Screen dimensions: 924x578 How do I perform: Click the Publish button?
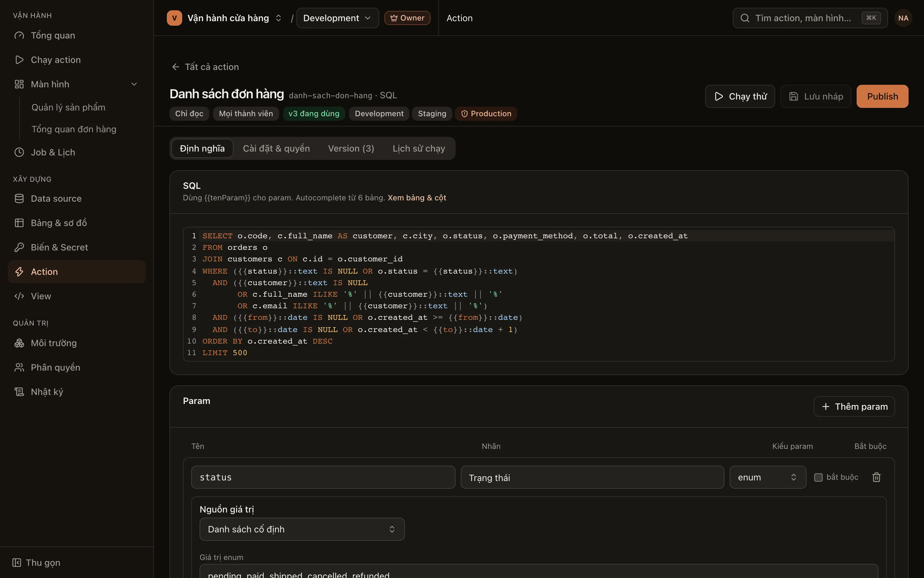[x=882, y=96]
